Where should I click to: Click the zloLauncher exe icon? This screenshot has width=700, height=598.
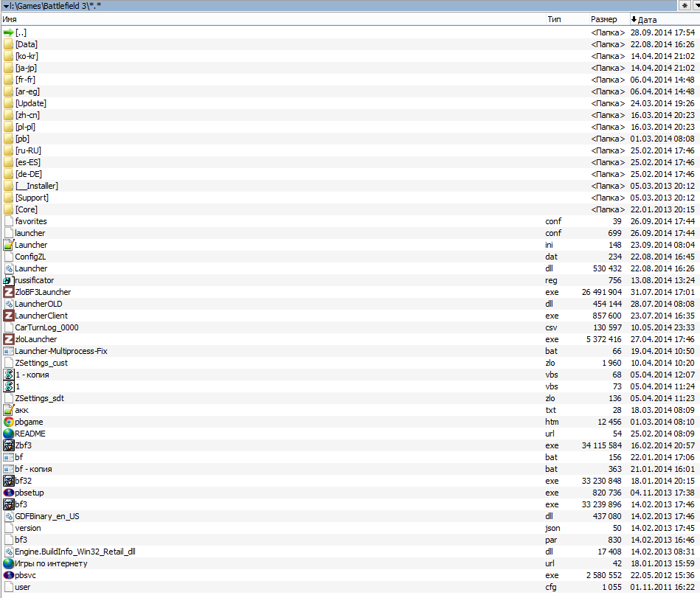tap(8, 339)
